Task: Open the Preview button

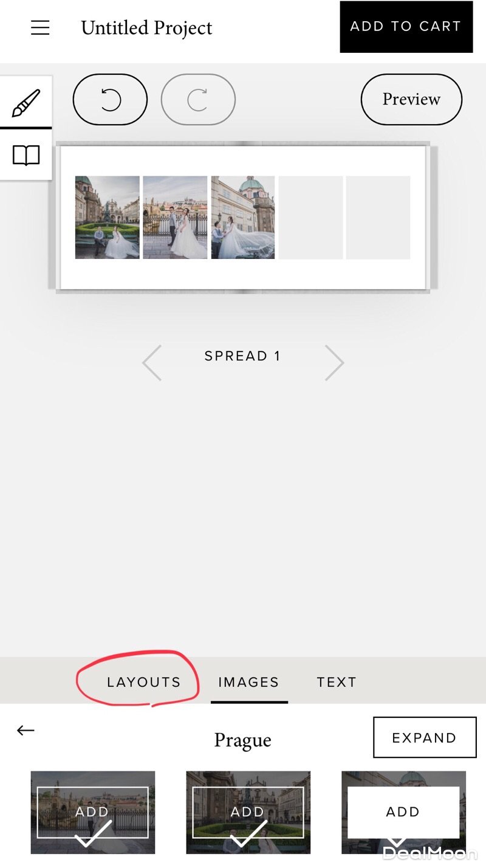Action: pos(411,100)
